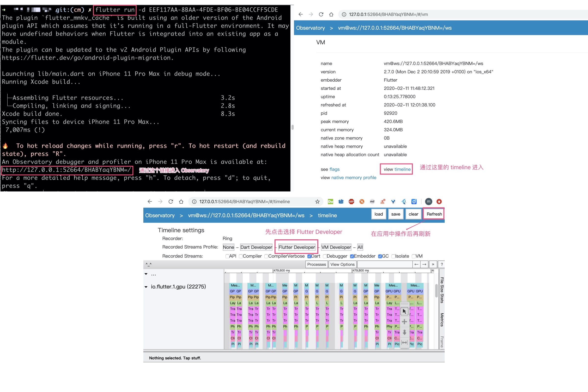Click Observatory breadcrumb in the timeline page
The image size is (588, 392).
(x=160, y=215)
